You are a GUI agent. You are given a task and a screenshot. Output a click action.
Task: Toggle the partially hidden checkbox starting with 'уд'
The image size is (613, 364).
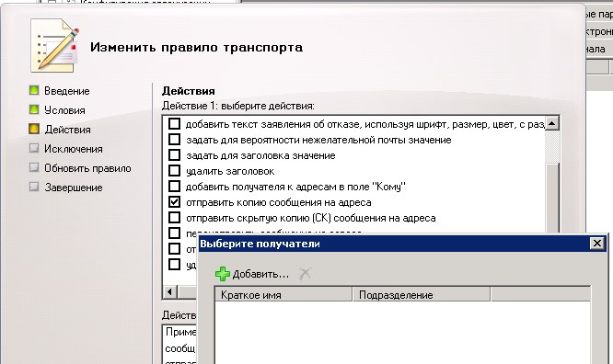pyautogui.click(x=174, y=265)
